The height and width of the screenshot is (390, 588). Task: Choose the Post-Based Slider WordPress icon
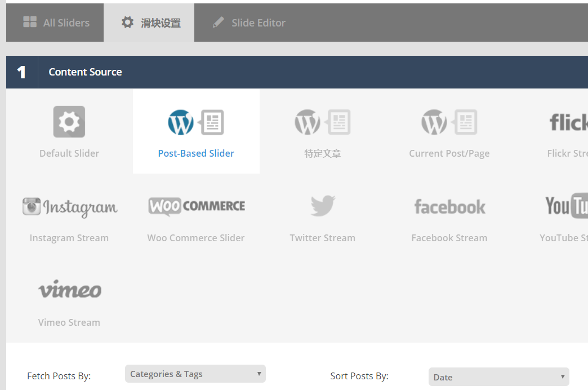195,122
